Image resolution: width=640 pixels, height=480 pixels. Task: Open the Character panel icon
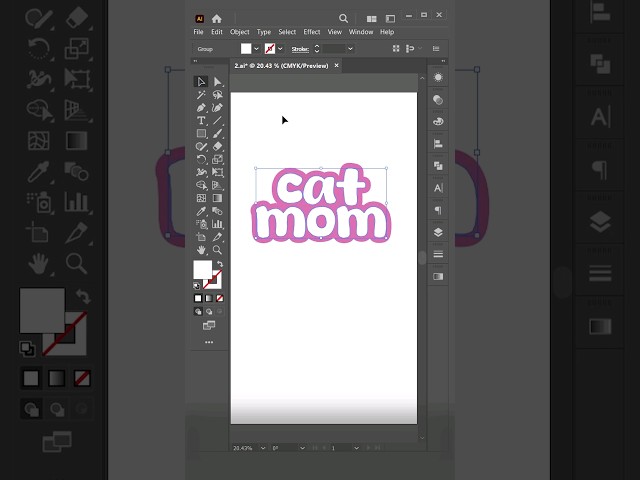[438, 188]
